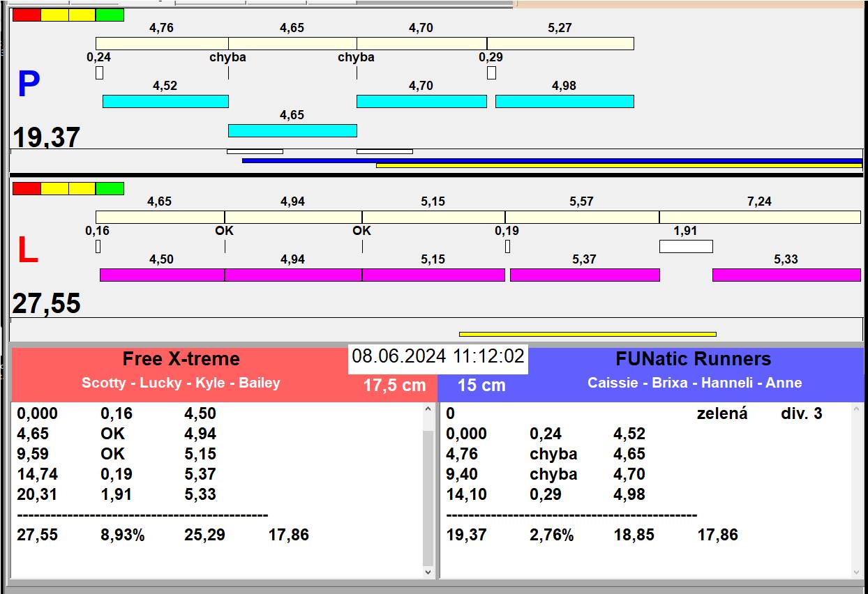Click the red start light in the L lane

(27, 189)
